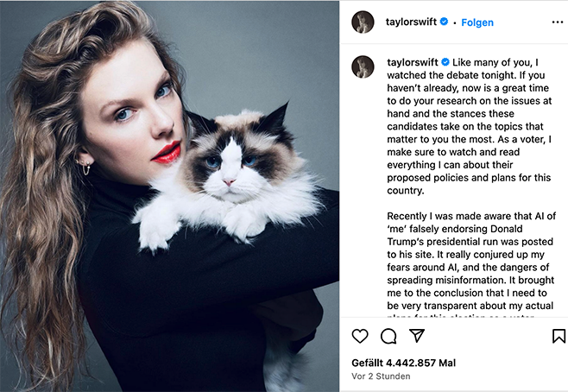Screen dimensions: 568x392
Task: Share the post with the paper plane icon
Action: 417,336
